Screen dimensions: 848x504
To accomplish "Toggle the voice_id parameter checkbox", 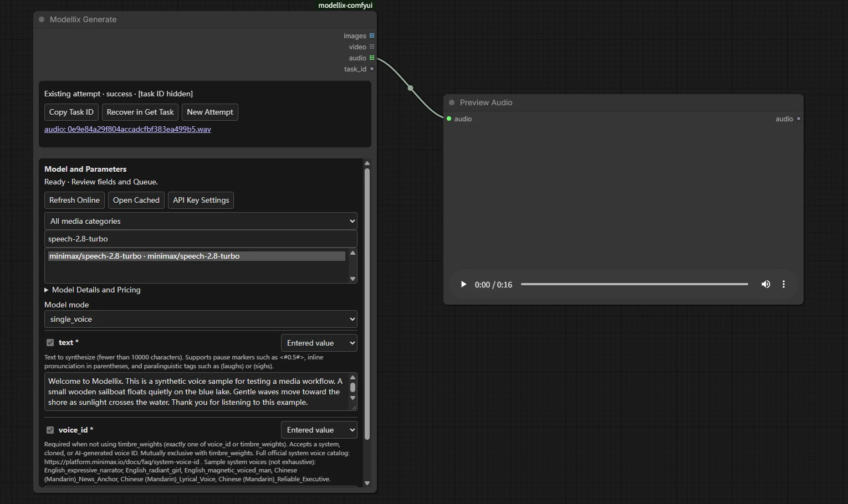I will click(50, 430).
